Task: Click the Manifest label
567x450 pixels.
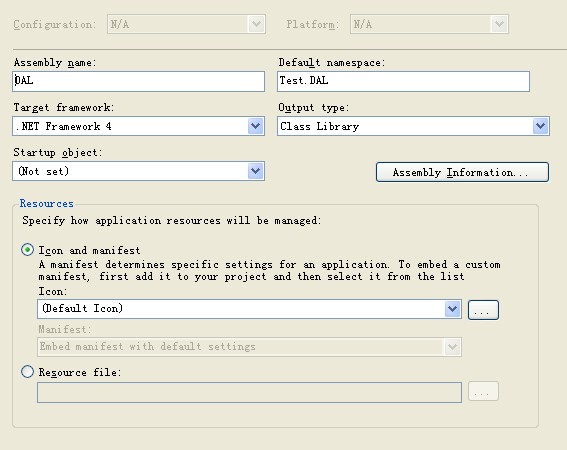Action: (65, 329)
